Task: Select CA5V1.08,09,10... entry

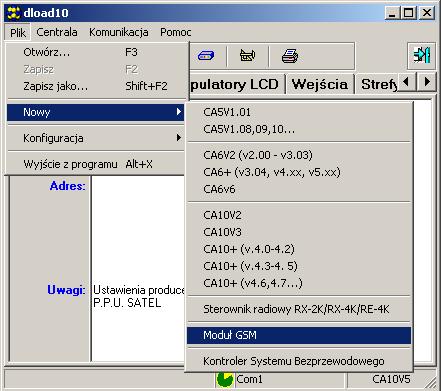Action: click(299, 129)
